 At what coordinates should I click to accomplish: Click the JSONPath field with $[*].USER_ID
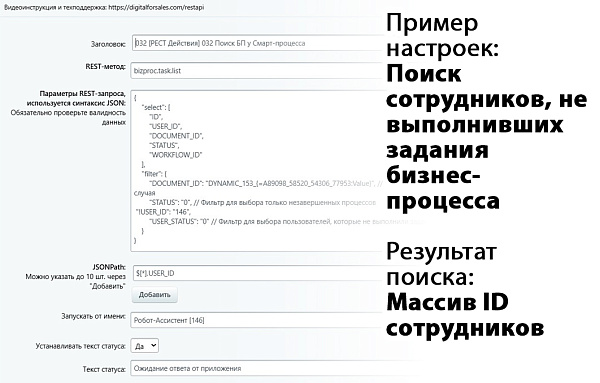click(x=258, y=273)
